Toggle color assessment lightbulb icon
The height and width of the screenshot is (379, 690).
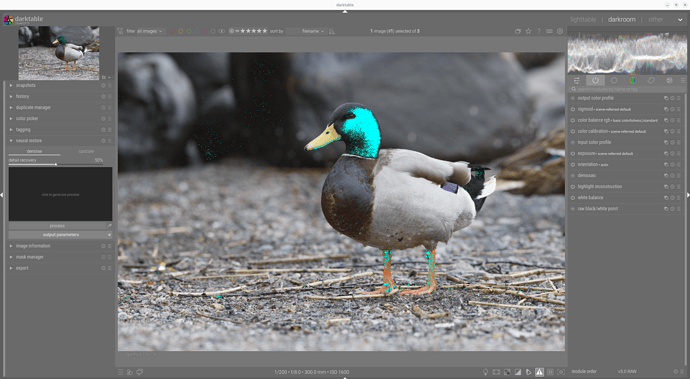tap(485, 372)
